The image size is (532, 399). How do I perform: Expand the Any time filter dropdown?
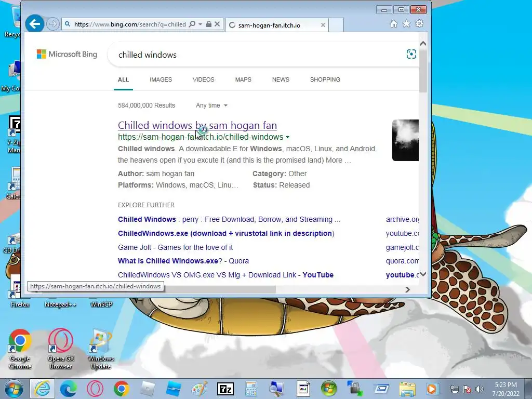coord(211,105)
